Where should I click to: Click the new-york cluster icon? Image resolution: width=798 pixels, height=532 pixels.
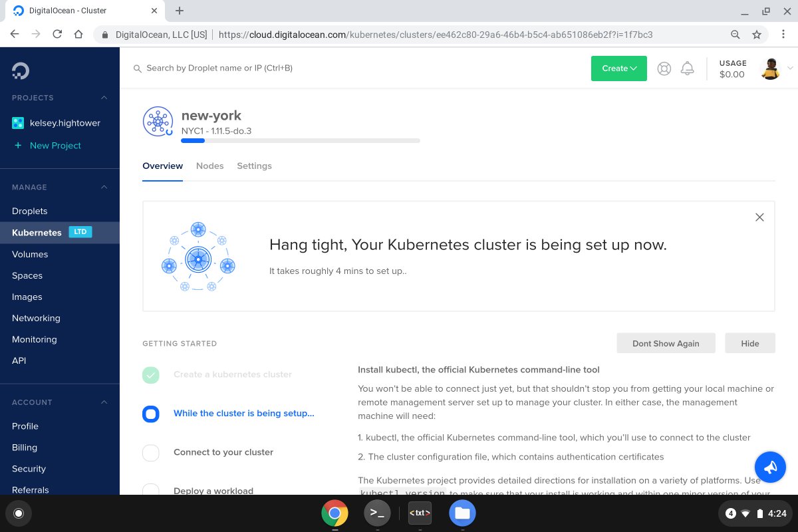point(158,121)
